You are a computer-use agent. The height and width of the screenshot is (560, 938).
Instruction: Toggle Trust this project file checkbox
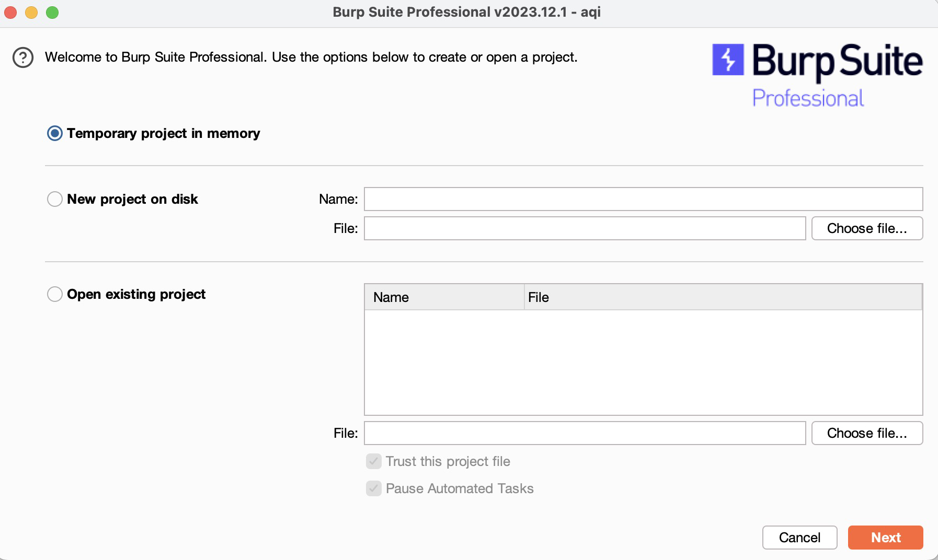pos(374,461)
